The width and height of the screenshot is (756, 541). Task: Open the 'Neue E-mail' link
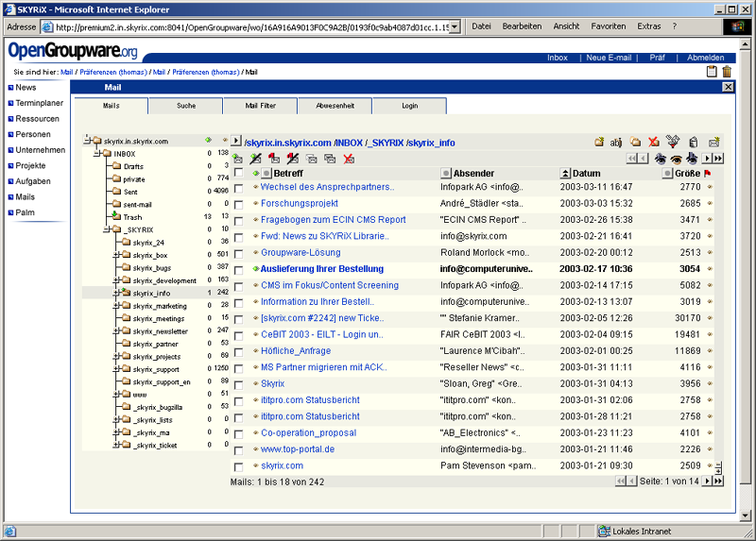[x=609, y=58]
